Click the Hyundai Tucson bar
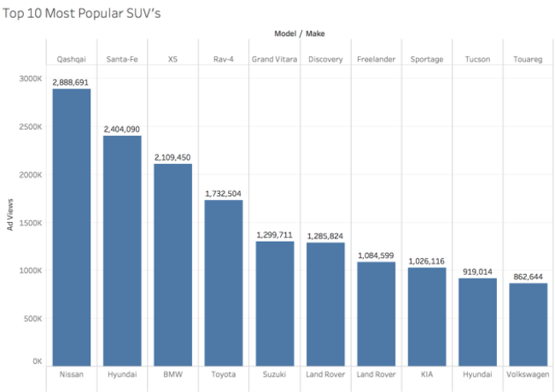555x392 pixels. (477, 321)
